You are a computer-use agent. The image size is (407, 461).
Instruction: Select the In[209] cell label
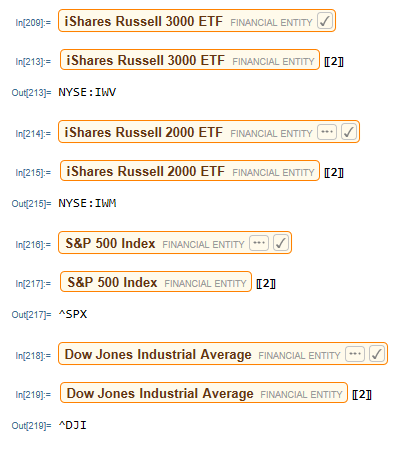click(33, 23)
